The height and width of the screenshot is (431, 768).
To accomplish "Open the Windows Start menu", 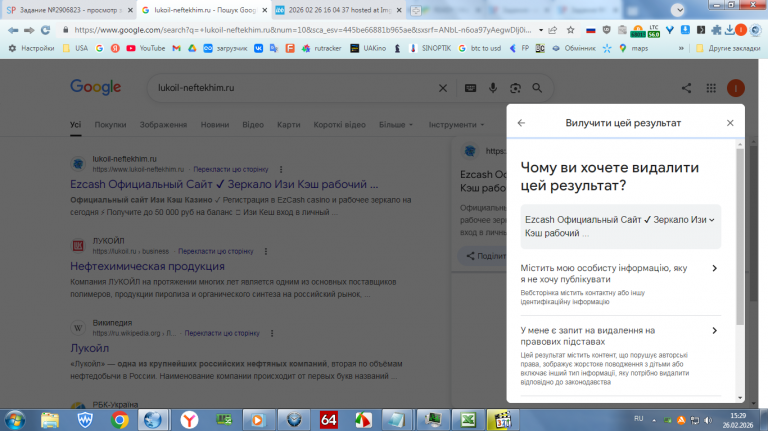I will coord(15,420).
